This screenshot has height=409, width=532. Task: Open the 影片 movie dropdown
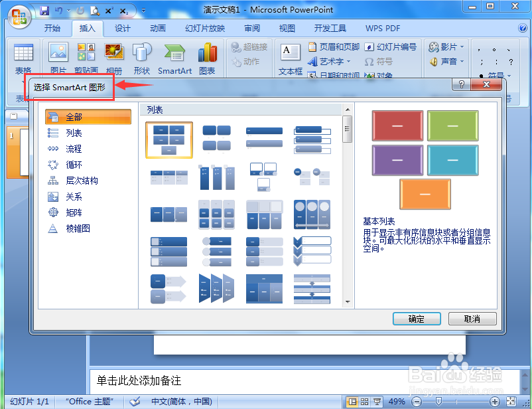tap(446, 47)
